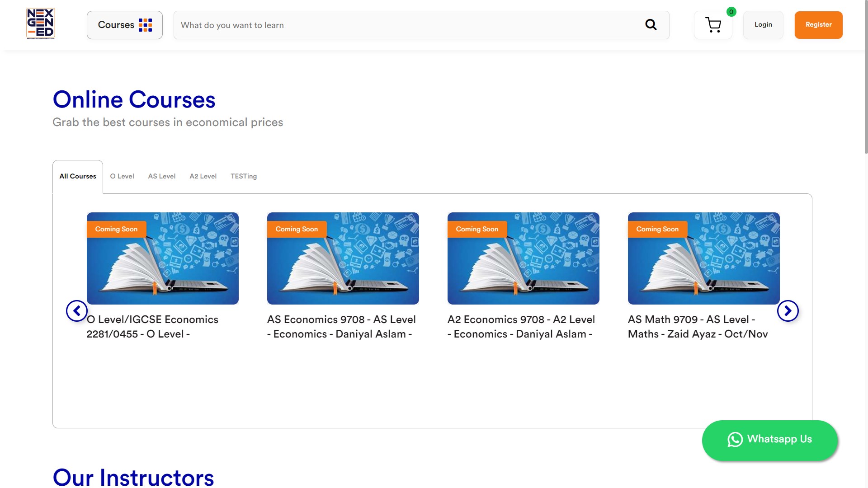Screen dimensions: 868x488
Task: Open the shopping cart
Action: (713, 25)
